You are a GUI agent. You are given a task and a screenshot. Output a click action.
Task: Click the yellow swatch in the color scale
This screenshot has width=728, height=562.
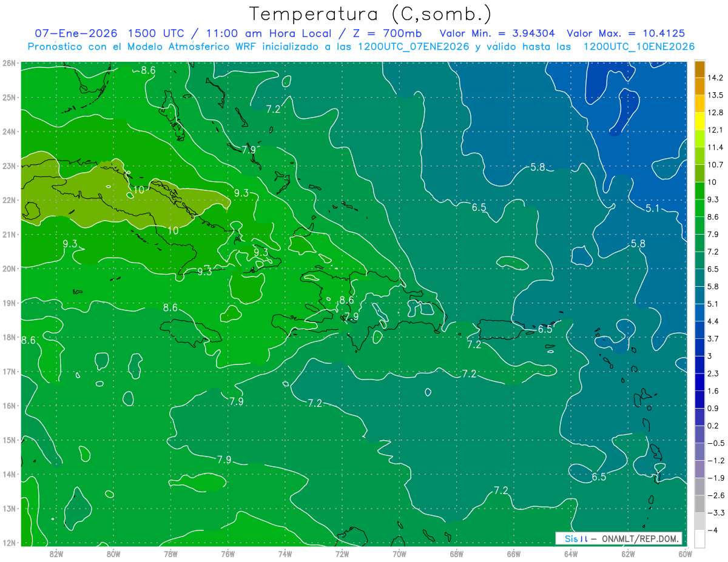(x=700, y=121)
